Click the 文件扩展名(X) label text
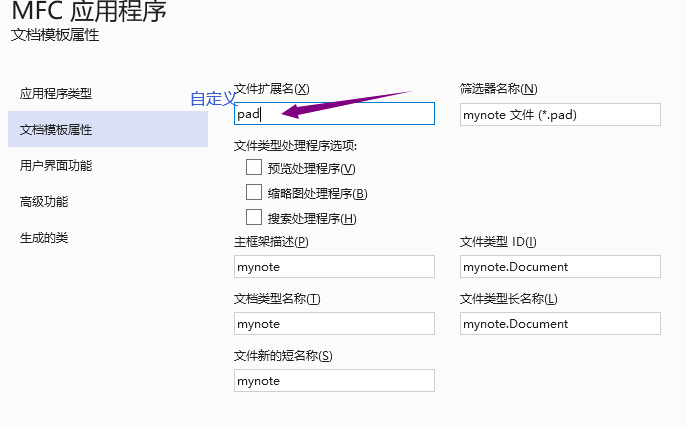This screenshot has width=686, height=426. tap(271, 89)
